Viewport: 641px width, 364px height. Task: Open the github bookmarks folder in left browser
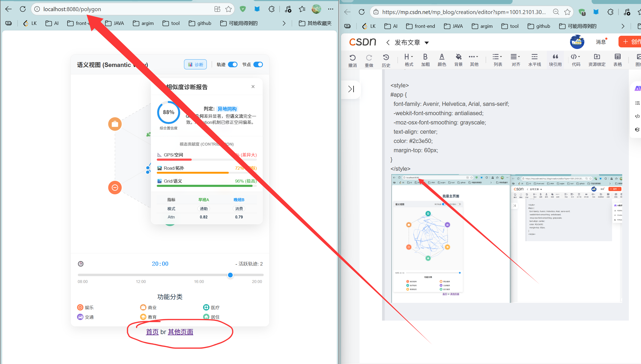click(200, 23)
